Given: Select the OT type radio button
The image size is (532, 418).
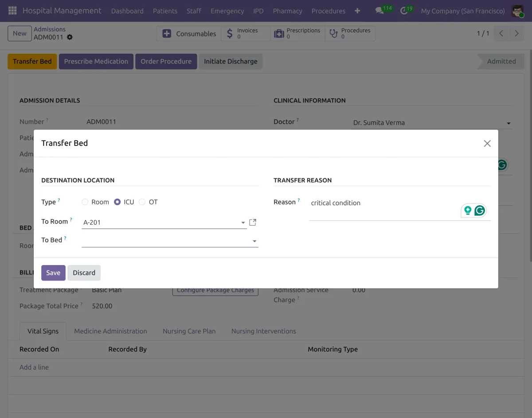Looking at the screenshot, I should coord(142,202).
